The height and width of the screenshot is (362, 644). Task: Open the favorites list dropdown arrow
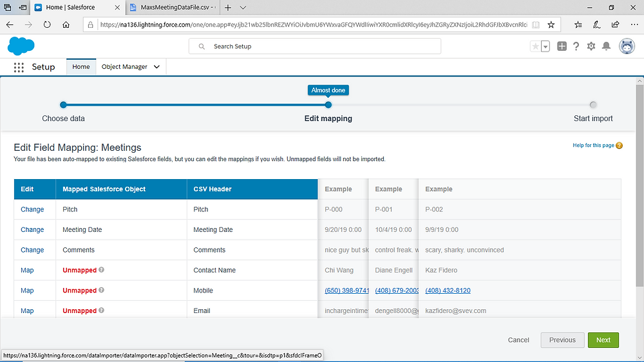(545, 46)
